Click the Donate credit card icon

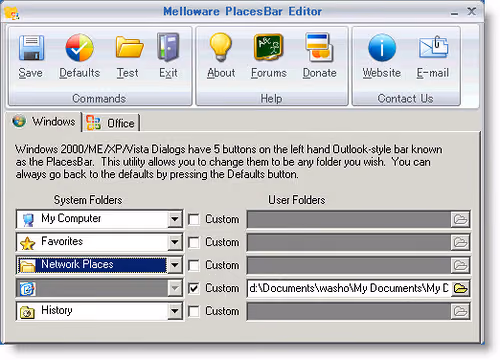pyautogui.click(x=319, y=47)
